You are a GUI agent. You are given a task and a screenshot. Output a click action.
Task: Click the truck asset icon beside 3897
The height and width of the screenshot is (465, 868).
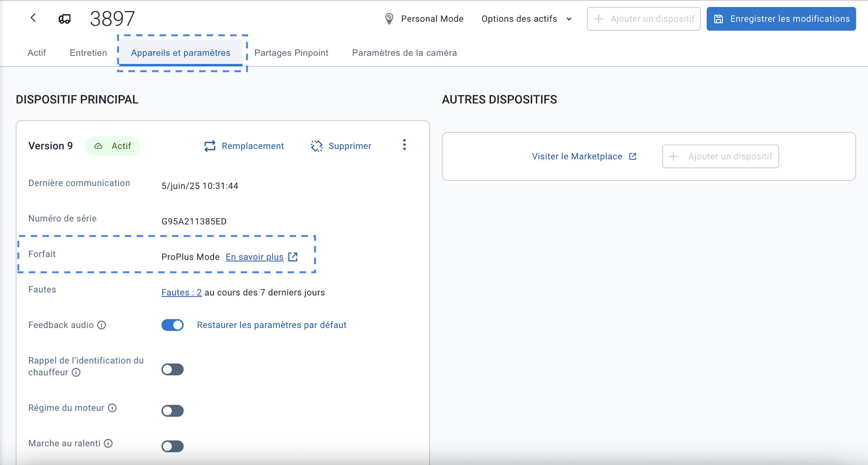64,19
